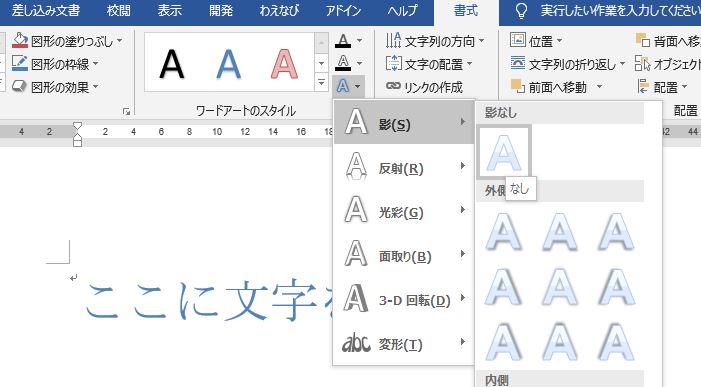Open the shape styles dialog launcher
Viewport: 701px width, 387px height.
pyautogui.click(x=127, y=111)
